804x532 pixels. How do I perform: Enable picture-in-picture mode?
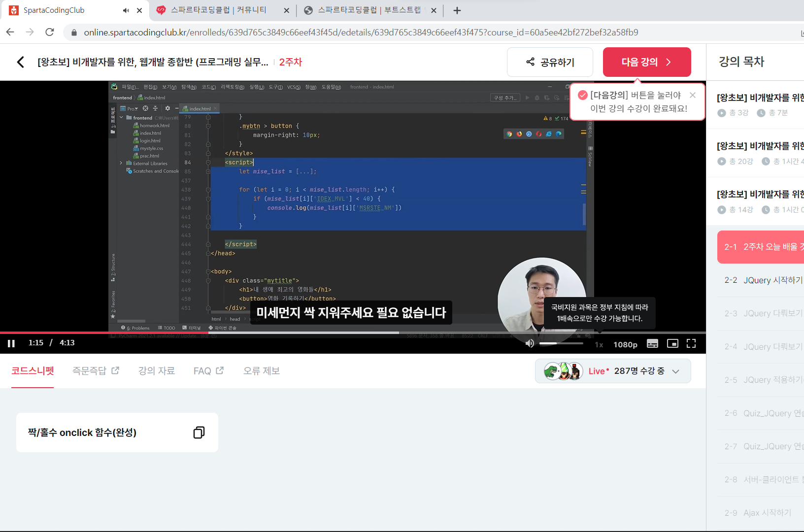click(672, 344)
